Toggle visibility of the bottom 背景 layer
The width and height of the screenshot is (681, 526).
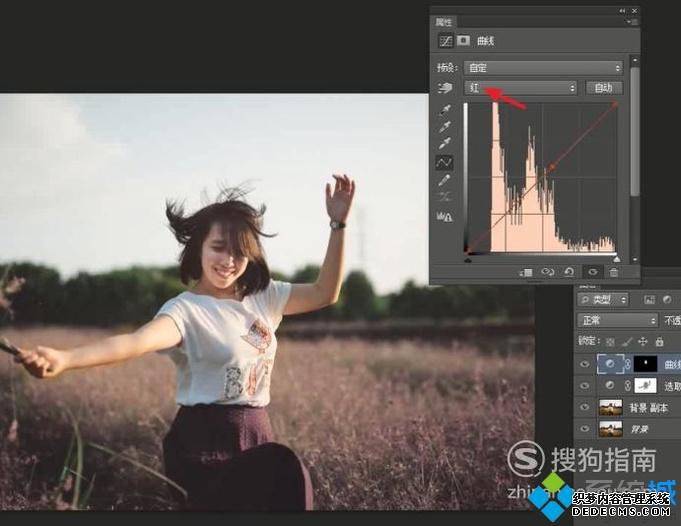(585, 428)
